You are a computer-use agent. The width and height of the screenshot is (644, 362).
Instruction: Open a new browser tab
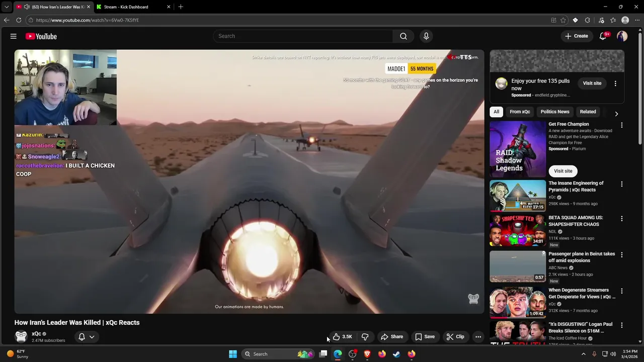pos(181,7)
